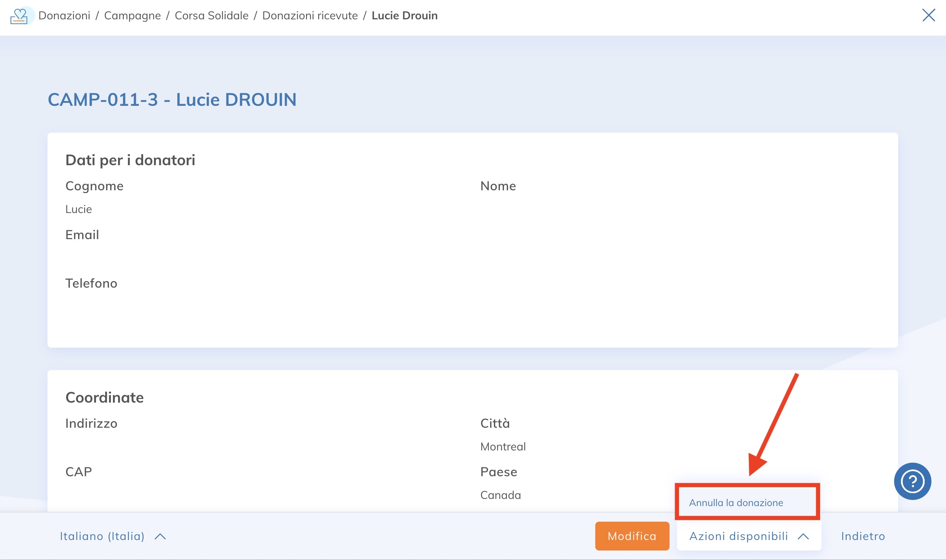Viewport: 946px width, 560px height.
Task: Click the Indietro link
Action: tap(863, 536)
